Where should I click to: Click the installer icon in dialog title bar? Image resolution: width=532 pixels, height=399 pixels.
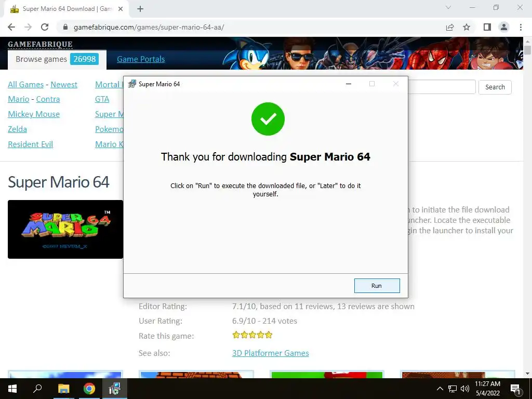132,84
